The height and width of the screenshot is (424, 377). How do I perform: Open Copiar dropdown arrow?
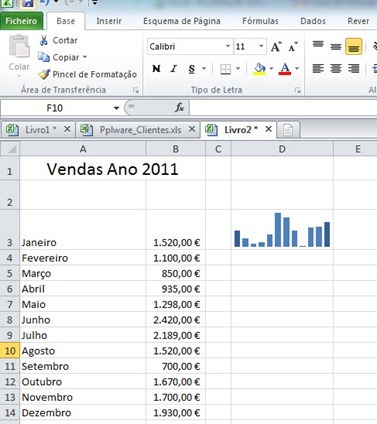pos(85,57)
